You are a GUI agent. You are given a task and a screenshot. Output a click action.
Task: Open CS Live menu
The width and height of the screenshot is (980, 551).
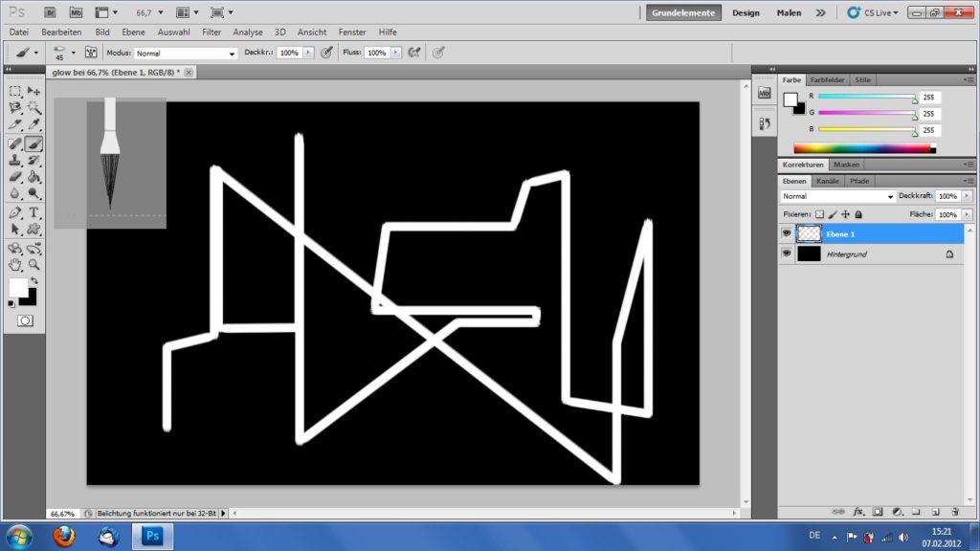873,12
